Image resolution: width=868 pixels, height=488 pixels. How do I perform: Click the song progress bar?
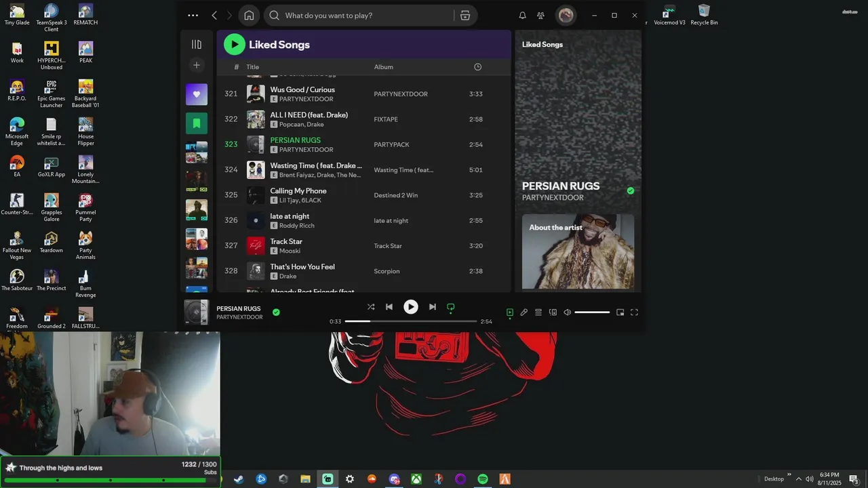coord(411,321)
